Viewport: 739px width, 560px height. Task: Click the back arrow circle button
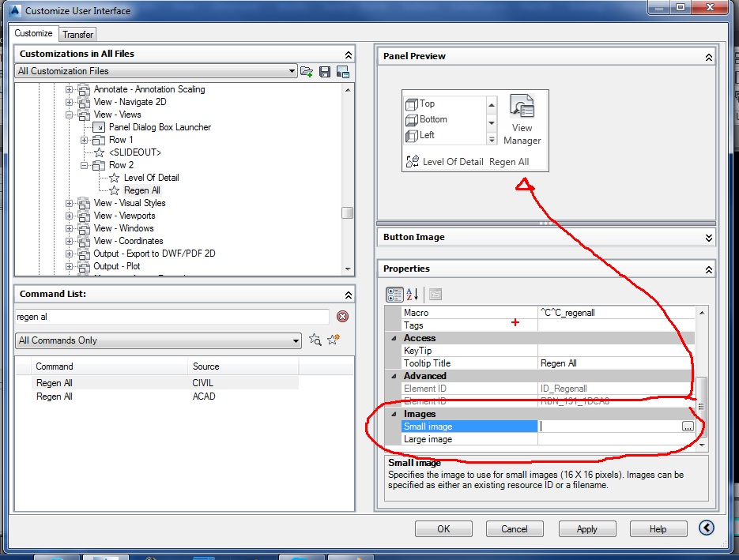click(706, 528)
